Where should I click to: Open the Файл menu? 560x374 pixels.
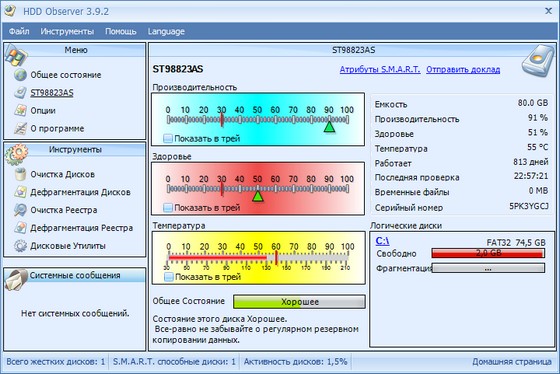[19, 31]
